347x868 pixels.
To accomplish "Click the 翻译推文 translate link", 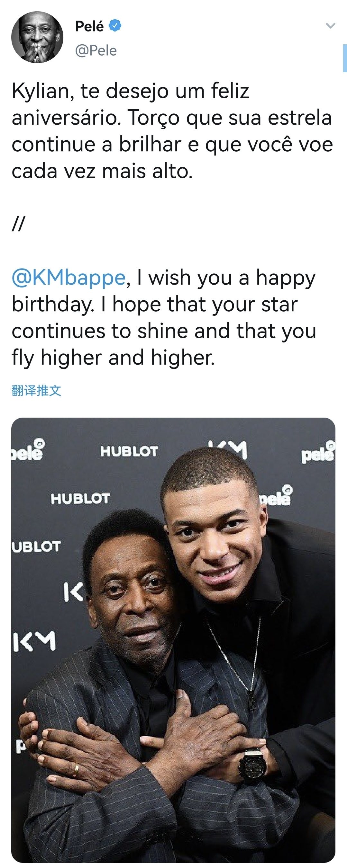I will [36, 391].
